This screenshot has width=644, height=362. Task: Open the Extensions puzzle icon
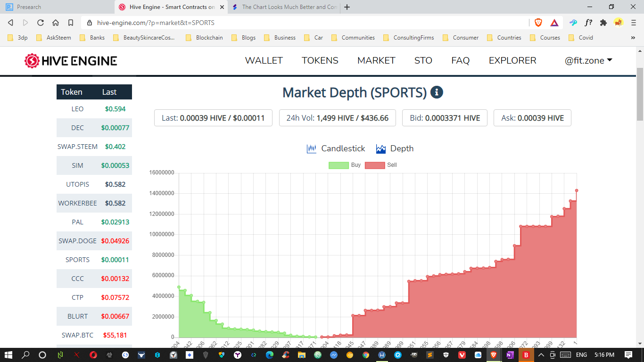[603, 22]
